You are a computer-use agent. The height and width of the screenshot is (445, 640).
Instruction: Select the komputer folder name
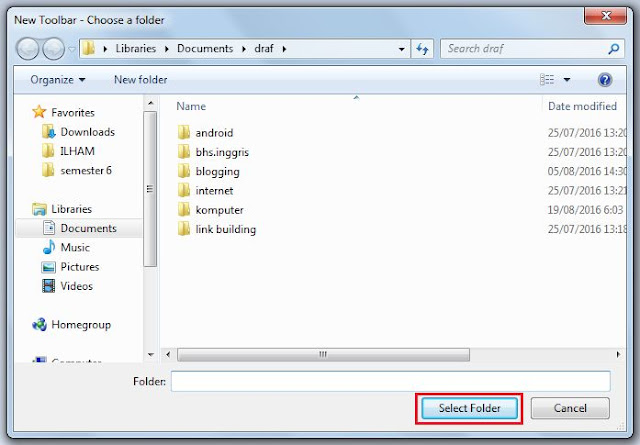tap(219, 210)
